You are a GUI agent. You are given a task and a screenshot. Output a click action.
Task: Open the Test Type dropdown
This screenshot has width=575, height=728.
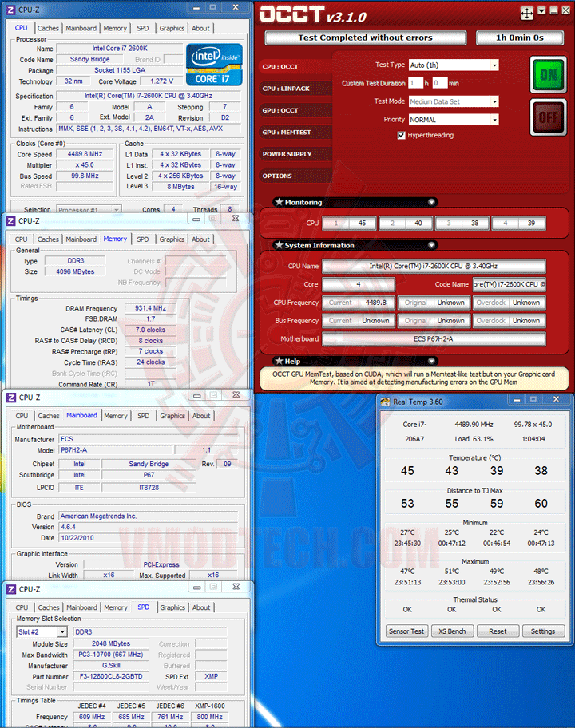(x=494, y=65)
